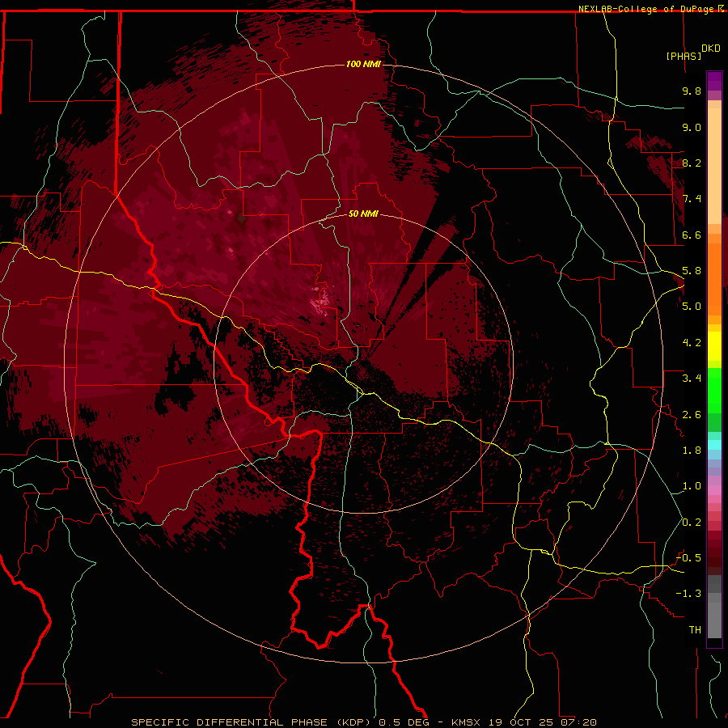728x728 pixels.
Task: Click the 4.2 scale value
Action: pyautogui.click(x=692, y=343)
